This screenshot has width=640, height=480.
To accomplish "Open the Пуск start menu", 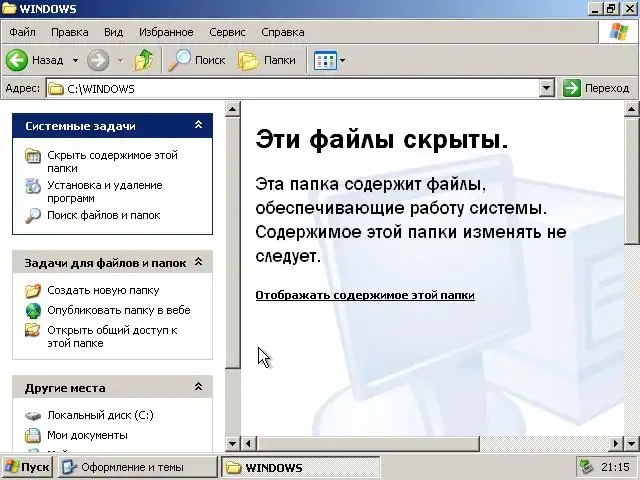I will (27, 467).
